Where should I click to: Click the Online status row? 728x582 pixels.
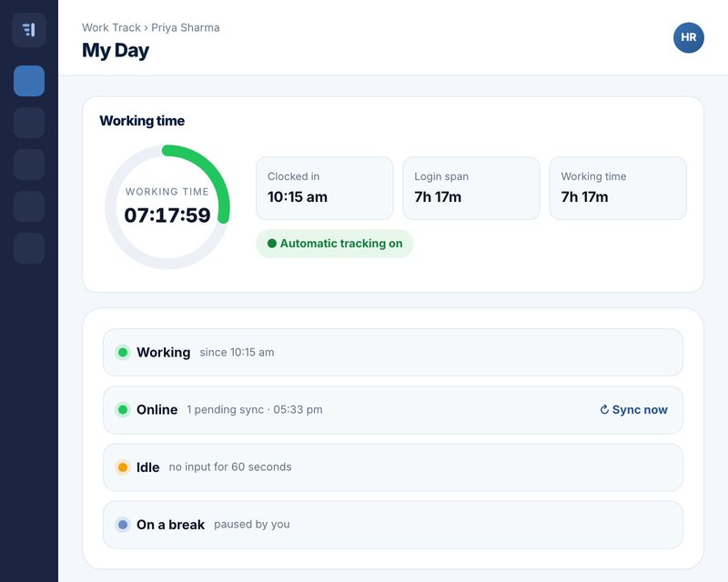point(393,410)
